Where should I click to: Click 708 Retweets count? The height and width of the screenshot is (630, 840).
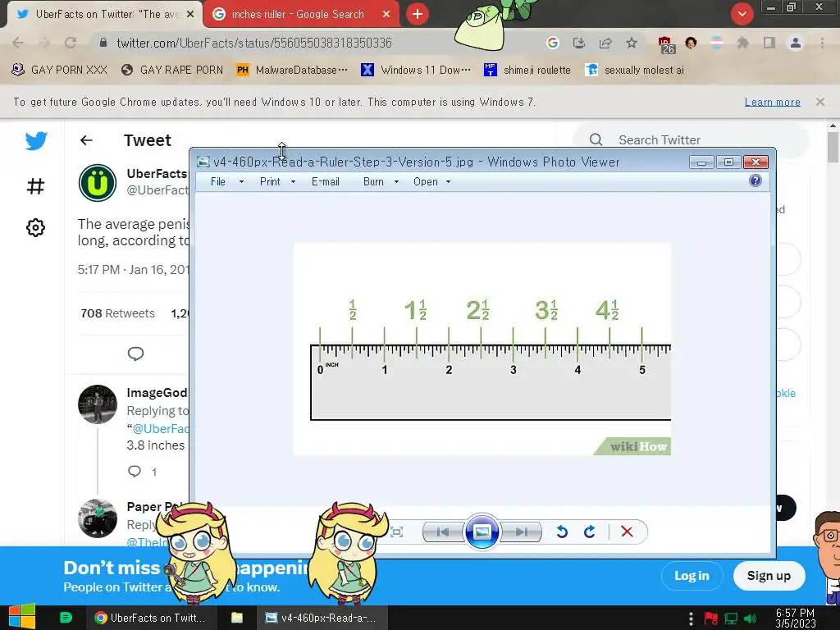[x=117, y=313]
